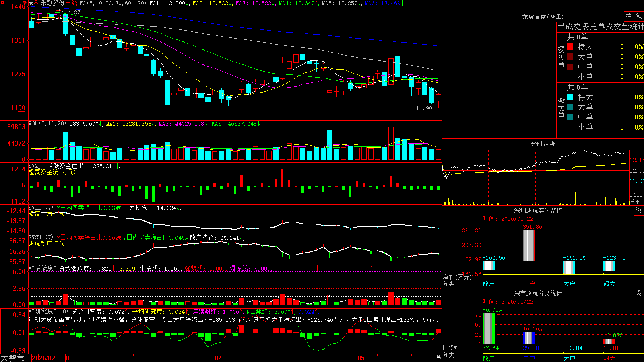Image resolution: width=644 pixels, height=362 pixels.
Task: Click the 生命线: 1.560 label
Action: [x=161, y=268]
